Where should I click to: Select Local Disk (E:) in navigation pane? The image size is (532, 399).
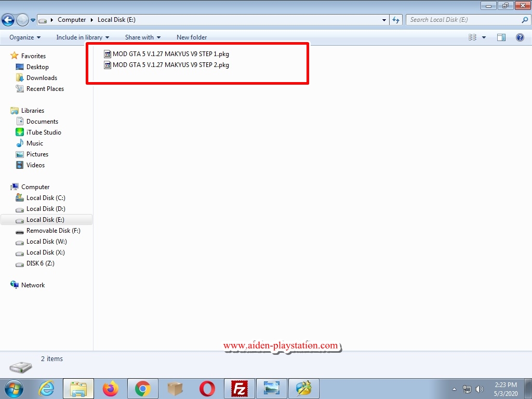pyautogui.click(x=46, y=220)
